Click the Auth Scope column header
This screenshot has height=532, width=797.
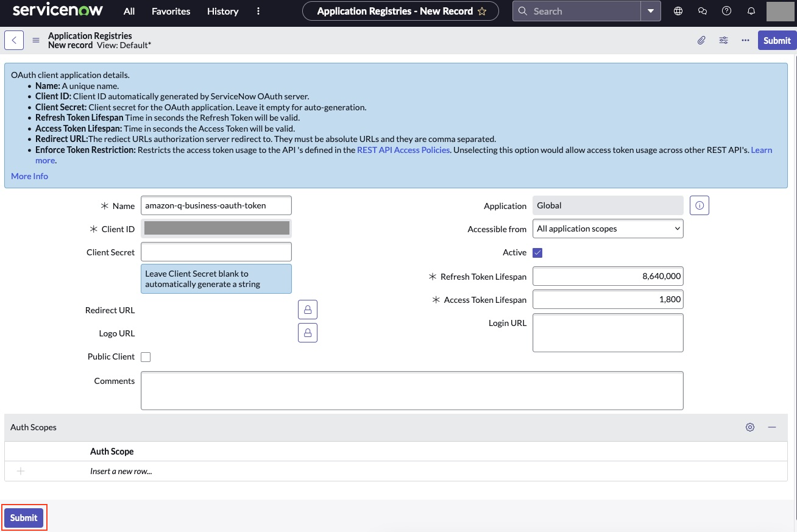click(112, 452)
